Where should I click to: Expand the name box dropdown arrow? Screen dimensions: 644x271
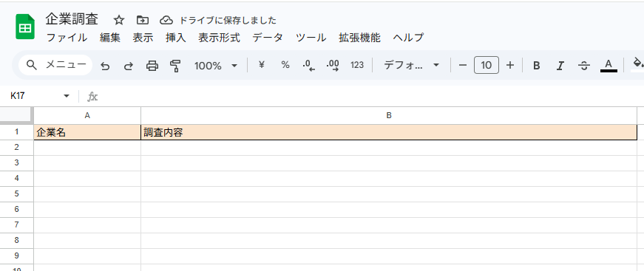click(x=67, y=96)
